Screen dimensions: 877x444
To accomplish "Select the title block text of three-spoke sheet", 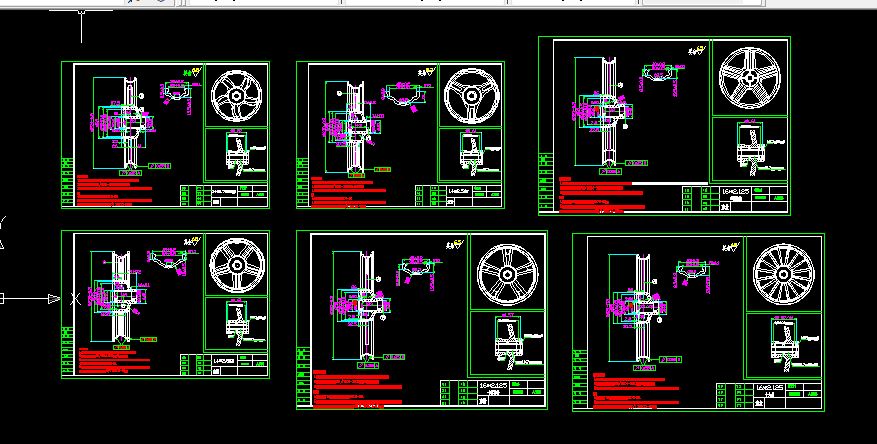I will coord(458,191).
